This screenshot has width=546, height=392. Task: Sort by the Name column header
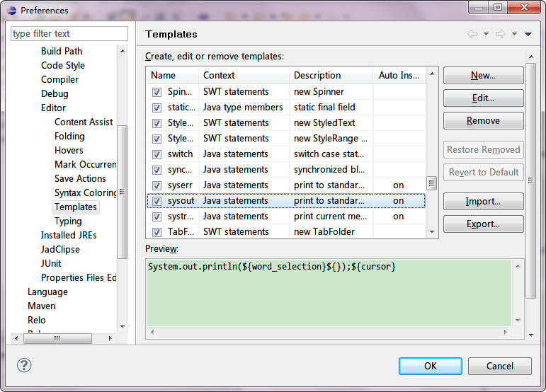pyautogui.click(x=173, y=76)
